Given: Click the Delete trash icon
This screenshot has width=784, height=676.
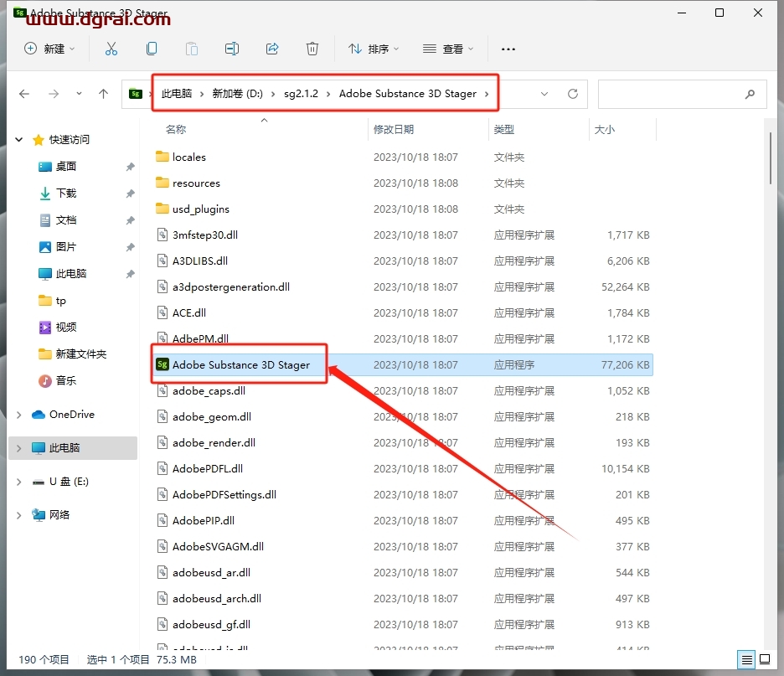Looking at the screenshot, I should [312, 49].
